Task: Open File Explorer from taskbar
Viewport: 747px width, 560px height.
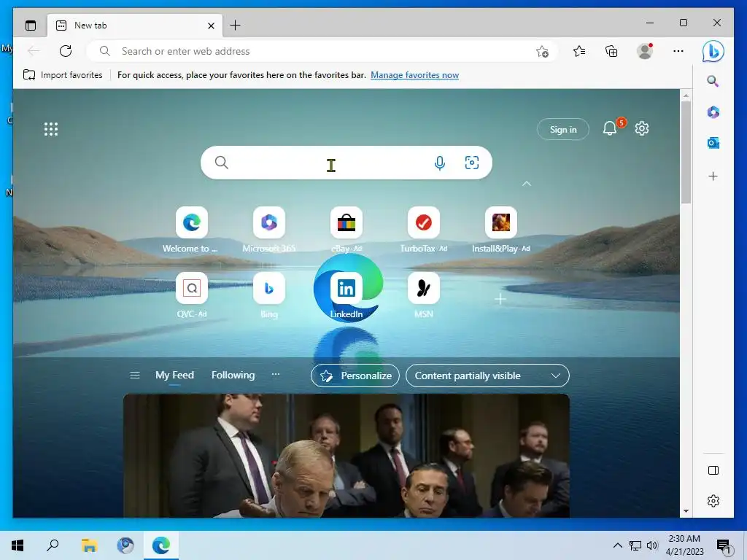Action: 89,545
